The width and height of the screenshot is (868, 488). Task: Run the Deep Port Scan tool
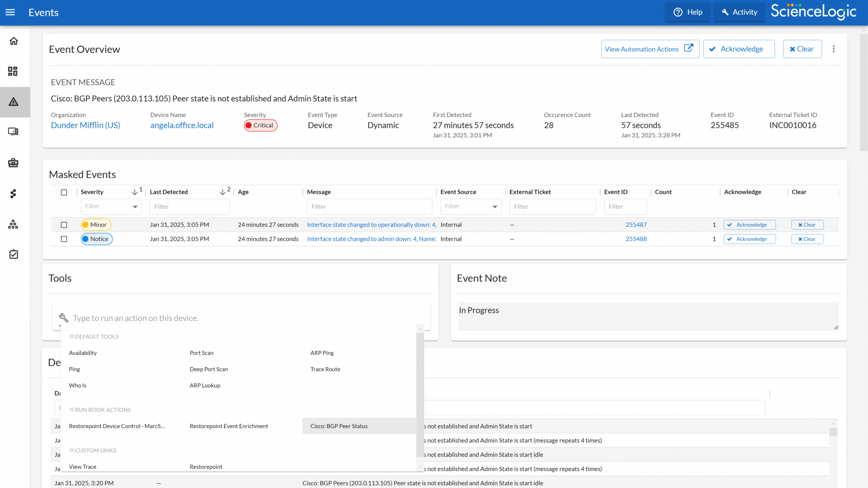pos(209,369)
